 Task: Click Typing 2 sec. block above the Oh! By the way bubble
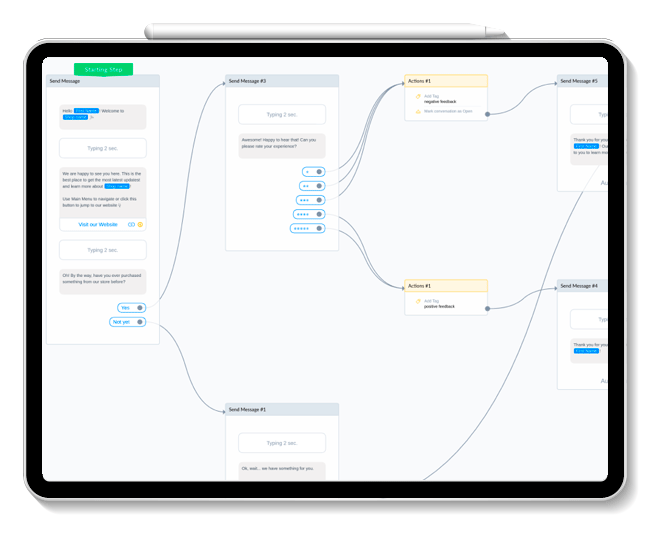tap(103, 250)
